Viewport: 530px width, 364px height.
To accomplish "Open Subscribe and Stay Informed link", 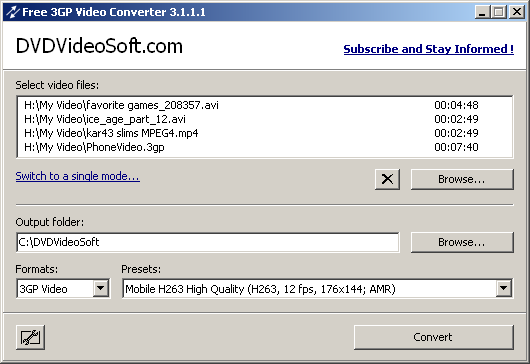I will [429, 49].
